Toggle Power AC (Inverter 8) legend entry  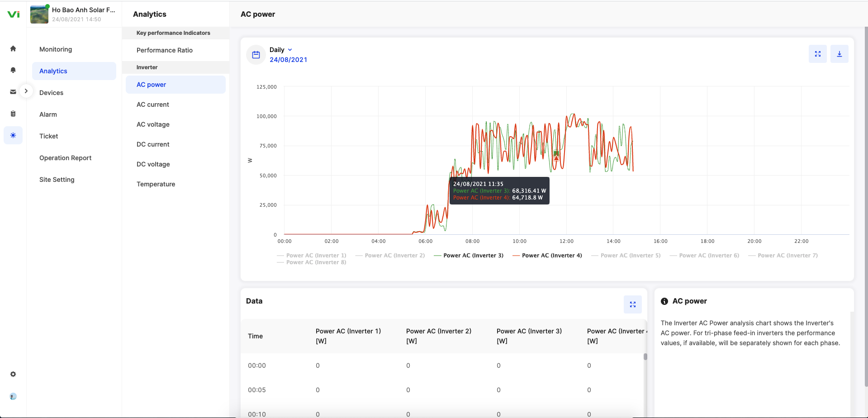316,262
